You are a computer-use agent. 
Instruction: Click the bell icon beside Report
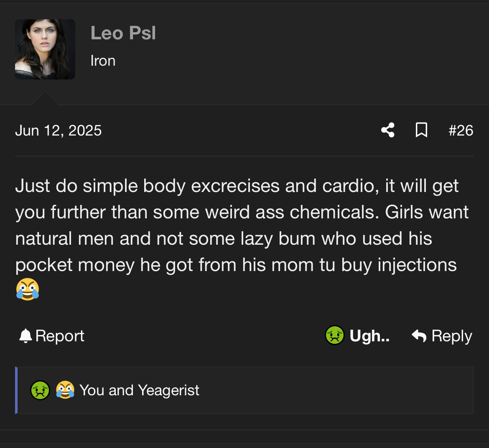tap(25, 336)
